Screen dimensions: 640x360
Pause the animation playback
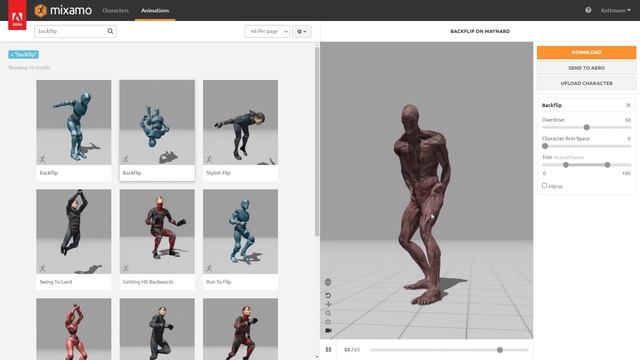coord(328,350)
